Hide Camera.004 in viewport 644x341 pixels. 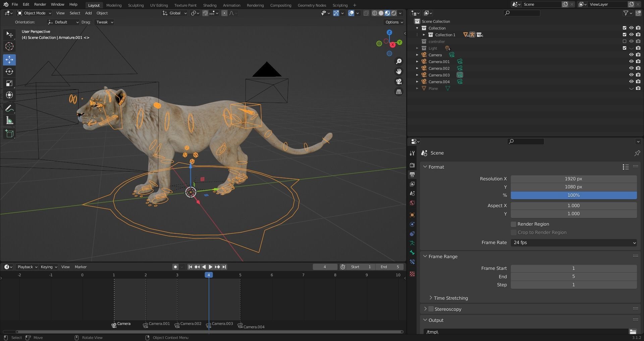tap(631, 82)
